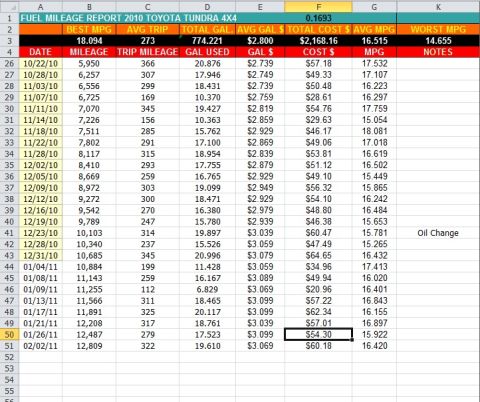Select trip mileage cell 112

tap(148, 289)
